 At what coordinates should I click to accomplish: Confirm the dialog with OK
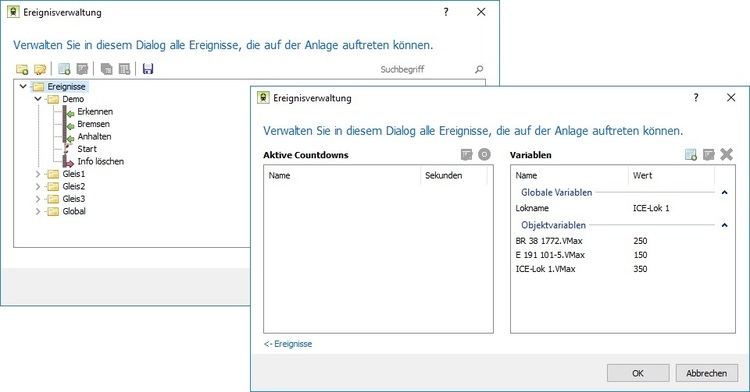click(638, 373)
